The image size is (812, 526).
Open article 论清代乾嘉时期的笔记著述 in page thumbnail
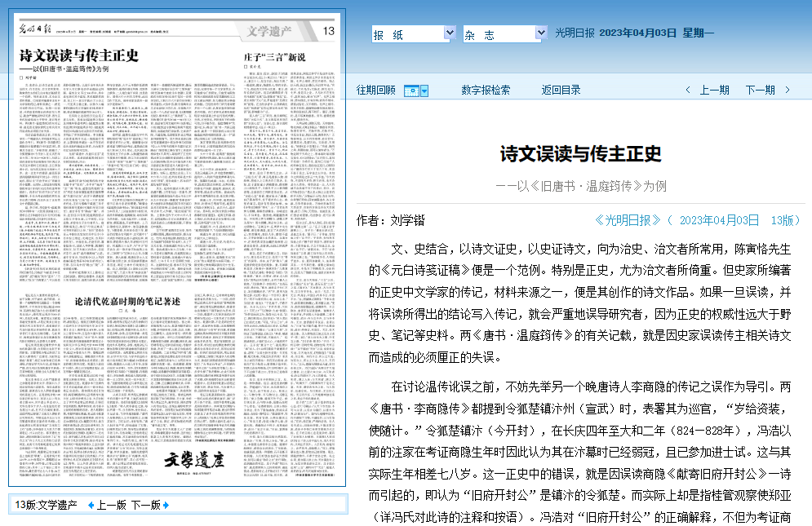click(x=127, y=301)
